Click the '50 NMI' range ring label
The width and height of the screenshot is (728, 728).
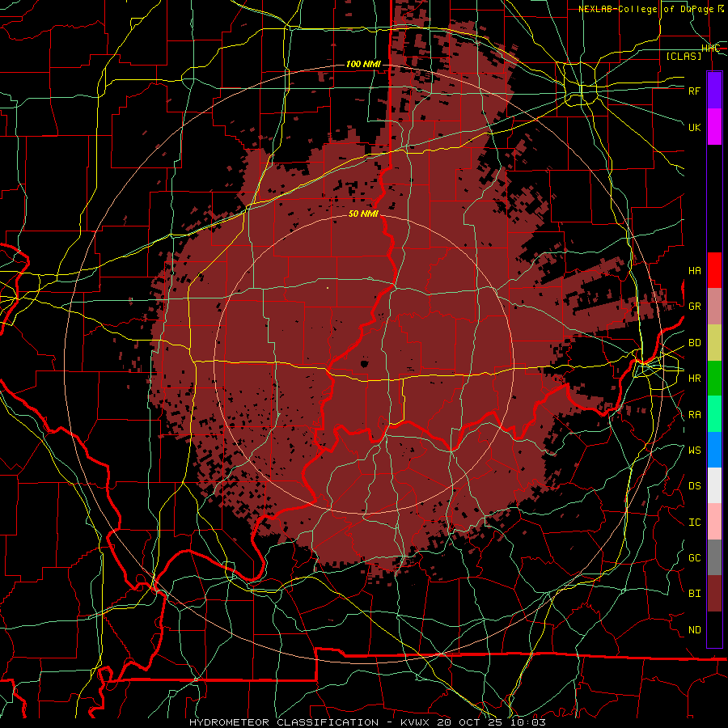tap(363, 214)
